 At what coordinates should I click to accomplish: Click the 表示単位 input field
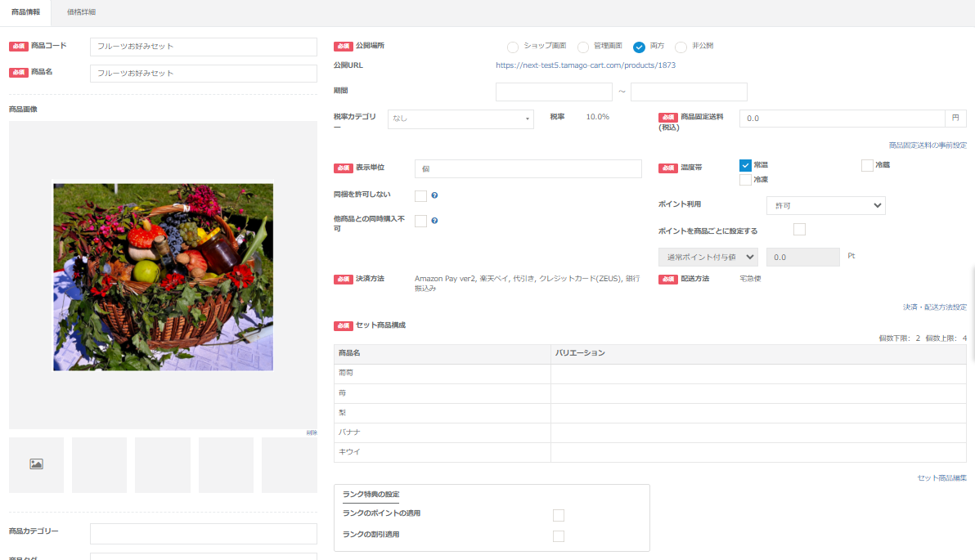click(528, 168)
